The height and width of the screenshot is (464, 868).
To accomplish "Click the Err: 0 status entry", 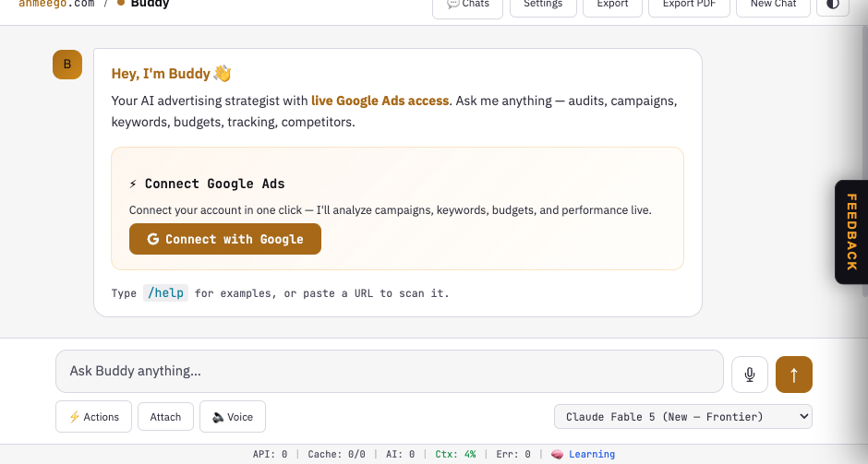I will tap(513, 454).
